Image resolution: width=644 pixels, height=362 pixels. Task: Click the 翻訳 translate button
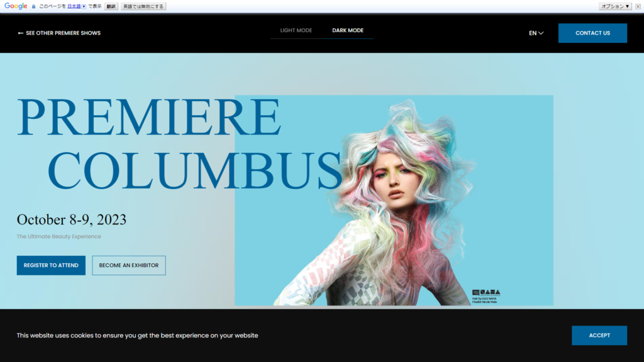(x=111, y=6)
